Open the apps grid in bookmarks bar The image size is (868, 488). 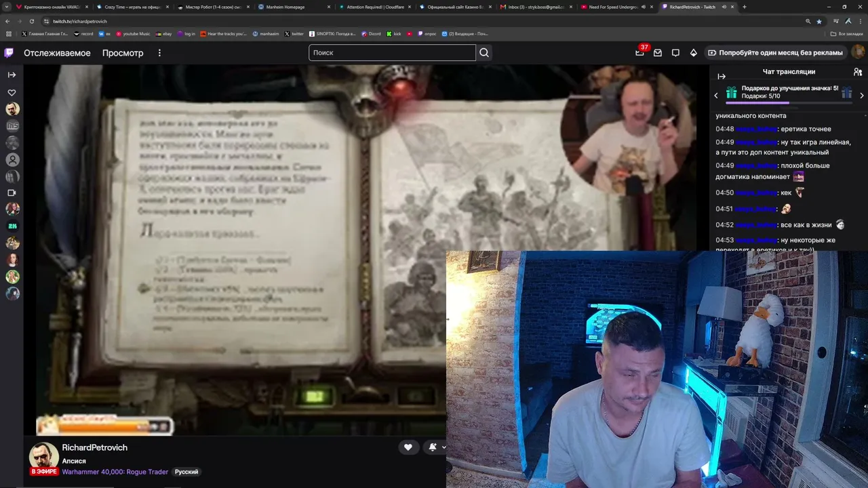8,33
